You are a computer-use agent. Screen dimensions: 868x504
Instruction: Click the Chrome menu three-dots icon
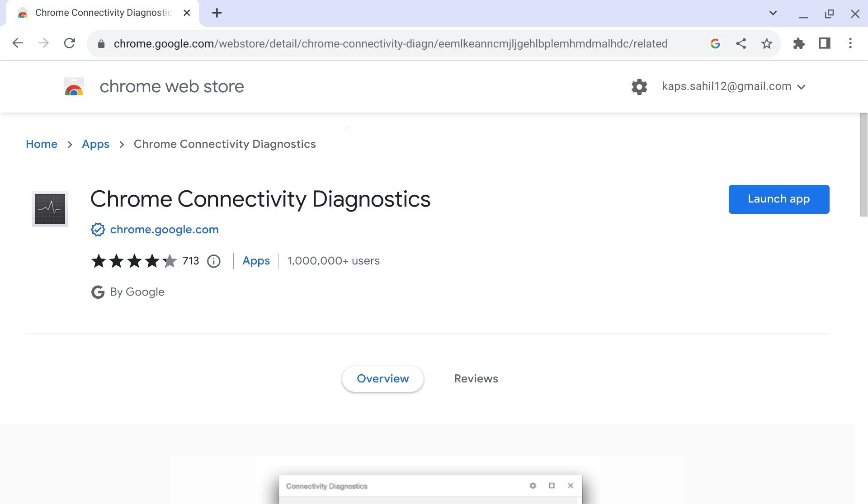pyautogui.click(x=851, y=43)
